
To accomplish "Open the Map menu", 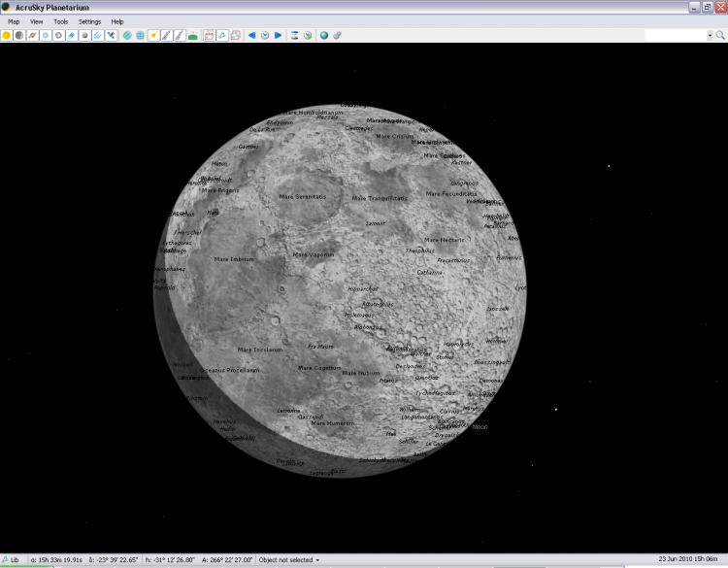I will 14,20.
